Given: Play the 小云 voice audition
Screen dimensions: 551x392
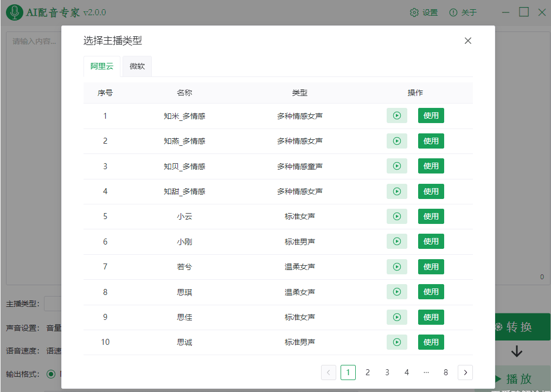Looking at the screenshot, I should point(396,216).
